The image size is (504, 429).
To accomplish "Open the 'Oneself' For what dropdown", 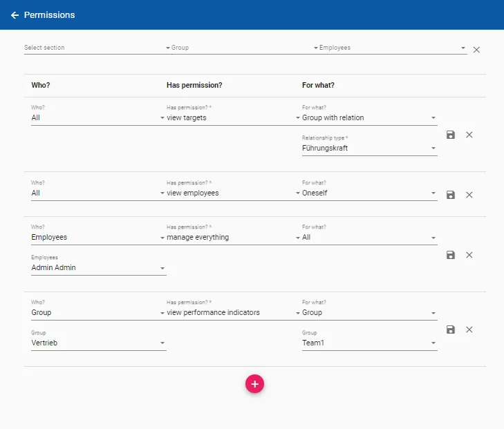I will (370, 190).
